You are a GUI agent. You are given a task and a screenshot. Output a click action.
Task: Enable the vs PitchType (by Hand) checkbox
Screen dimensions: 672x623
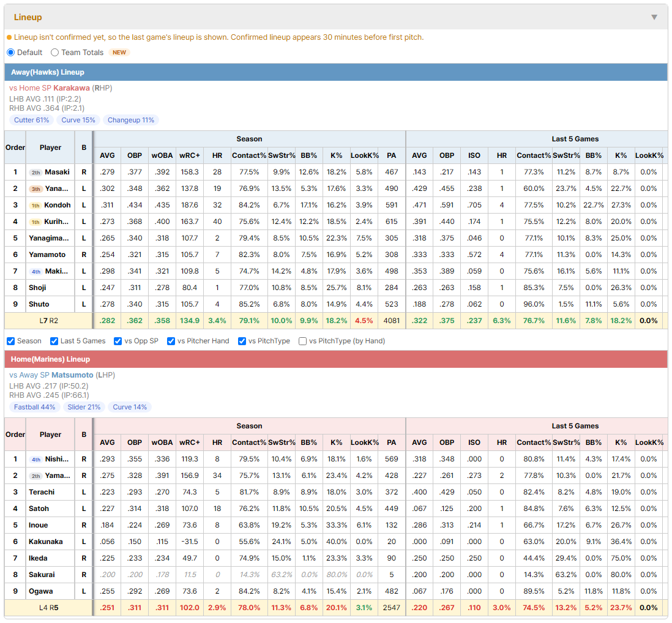[302, 341]
